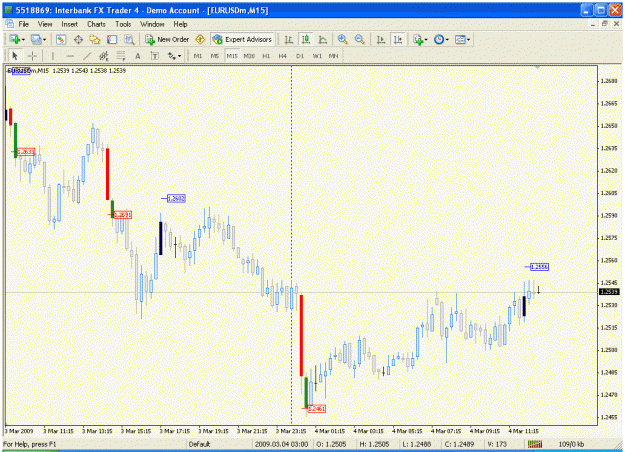
Task: Switch to Candlesticks chart icon
Action: coord(306,39)
